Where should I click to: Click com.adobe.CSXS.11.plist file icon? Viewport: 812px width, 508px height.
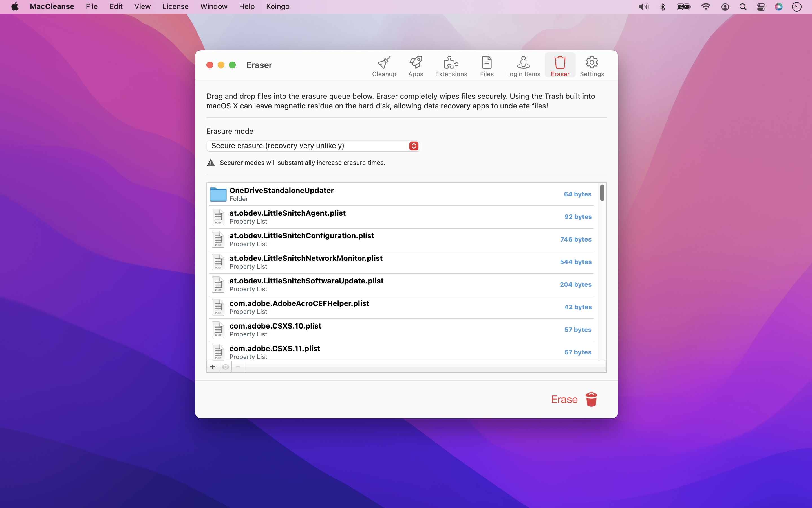[x=218, y=352]
